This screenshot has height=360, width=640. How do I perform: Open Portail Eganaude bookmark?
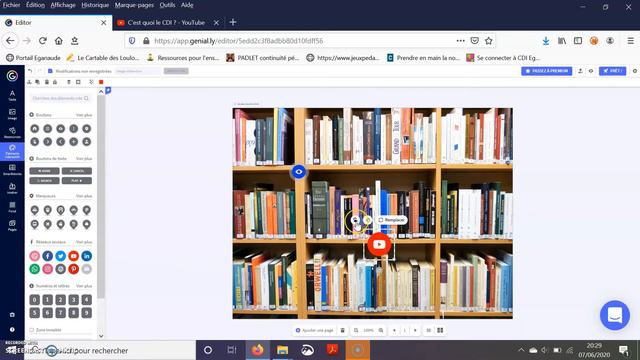pos(33,58)
